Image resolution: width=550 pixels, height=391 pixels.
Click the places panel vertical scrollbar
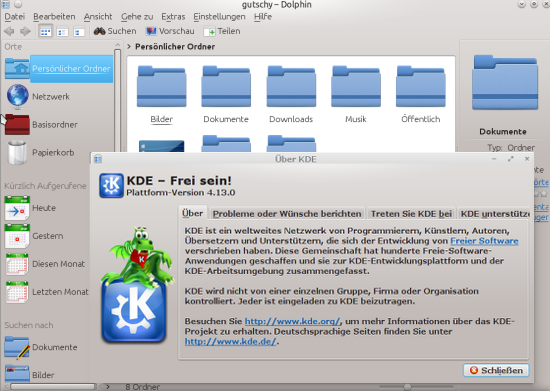tap(118, 102)
